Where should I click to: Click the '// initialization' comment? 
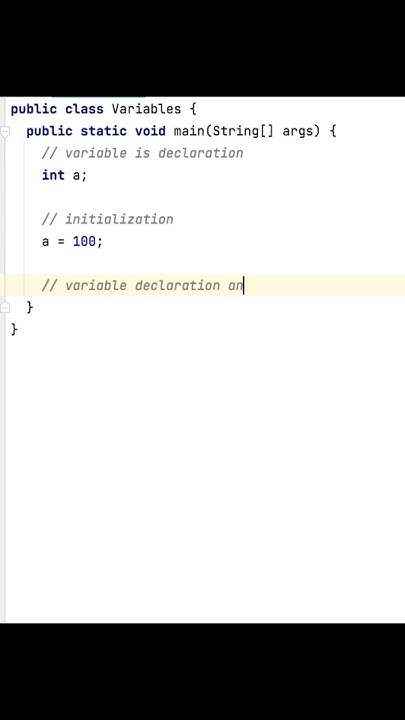tap(107, 219)
